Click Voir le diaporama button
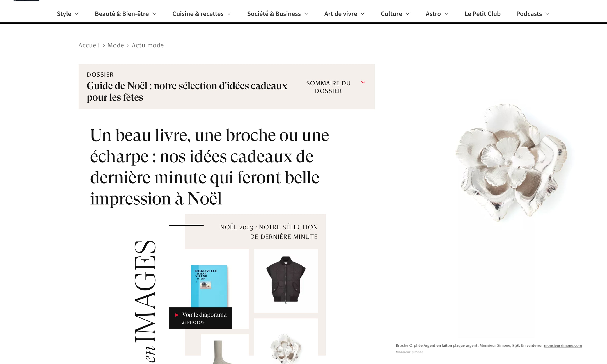Screen dimensions: 607x364 pyautogui.click(x=200, y=318)
